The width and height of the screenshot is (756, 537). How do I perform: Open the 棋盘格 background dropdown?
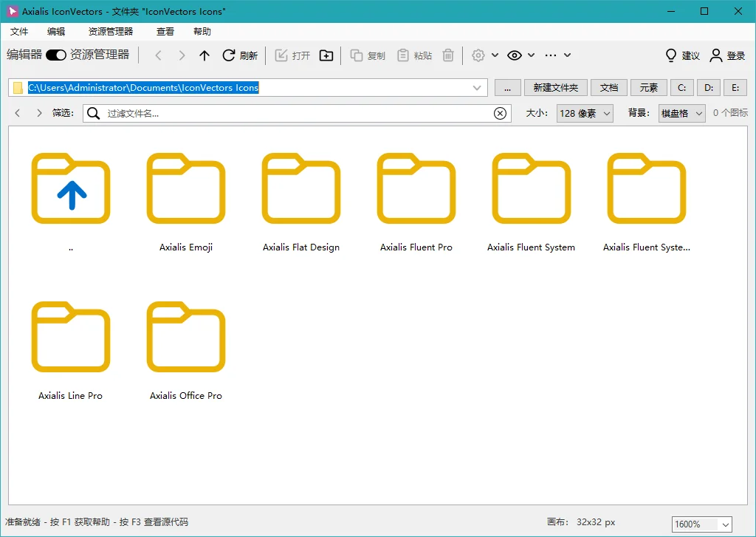pyautogui.click(x=681, y=113)
